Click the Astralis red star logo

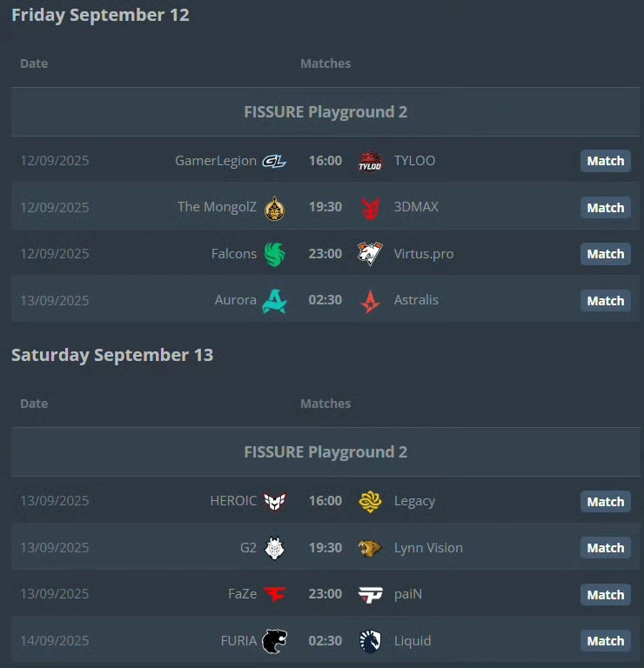371,300
